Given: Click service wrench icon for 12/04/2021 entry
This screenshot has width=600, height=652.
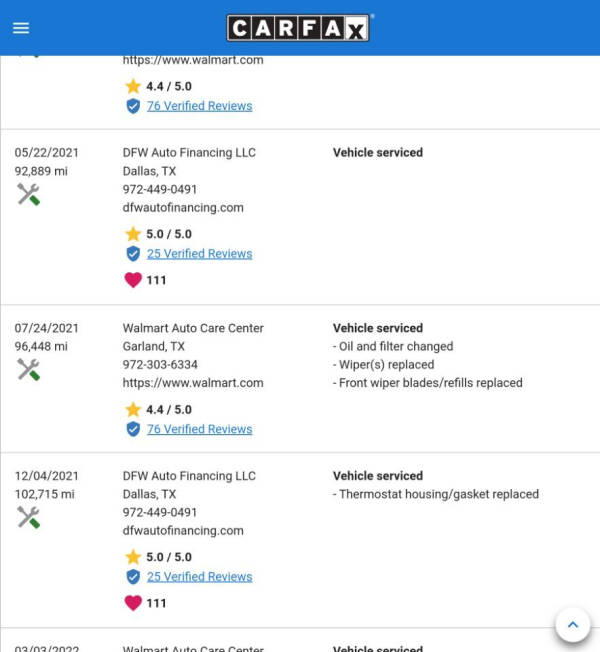Looking at the screenshot, I should click(28, 517).
